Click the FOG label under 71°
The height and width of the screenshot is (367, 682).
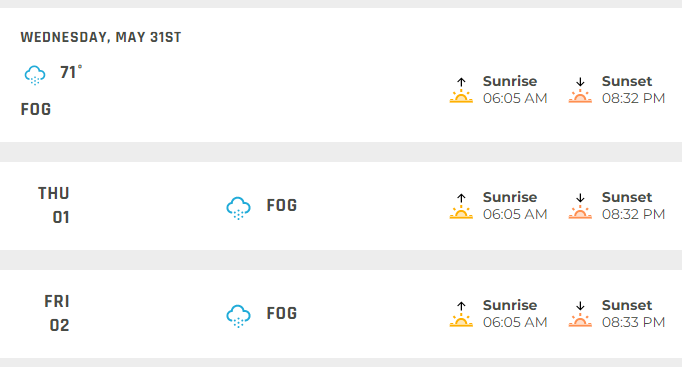(x=36, y=109)
